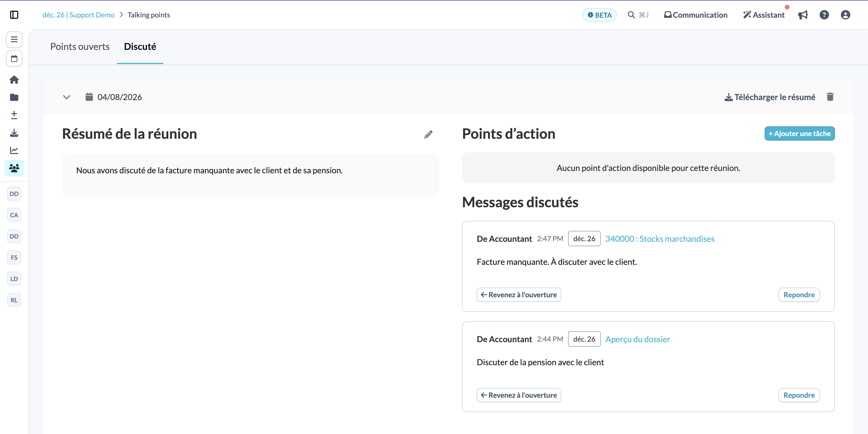Image resolution: width=868 pixels, height=434 pixels.
Task: Switch to the Points ouverts tab
Action: coord(80,47)
